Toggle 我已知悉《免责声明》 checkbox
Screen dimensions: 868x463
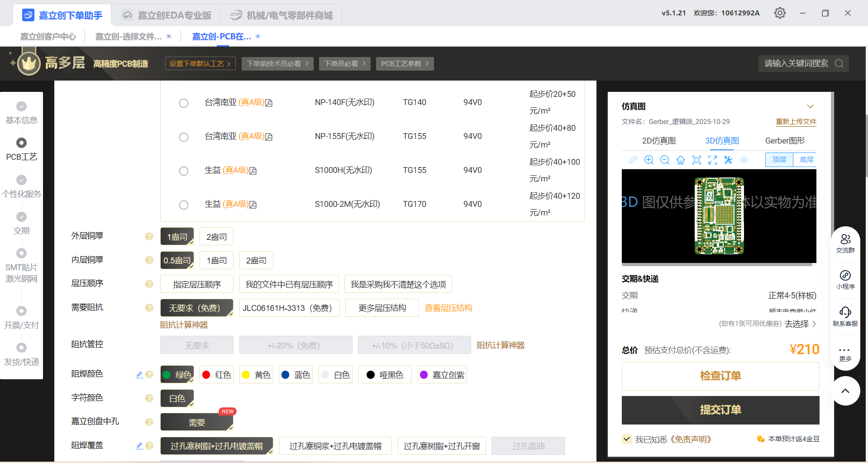pyautogui.click(x=627, y=439)
